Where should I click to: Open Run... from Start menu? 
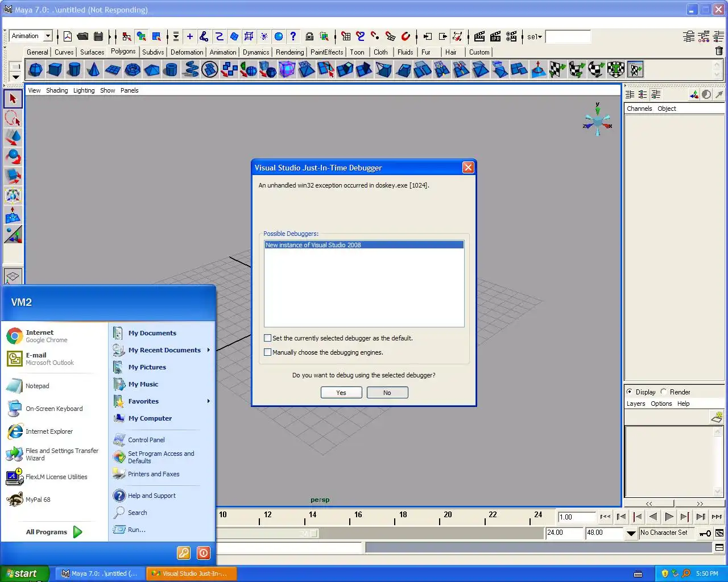point(136,530)
